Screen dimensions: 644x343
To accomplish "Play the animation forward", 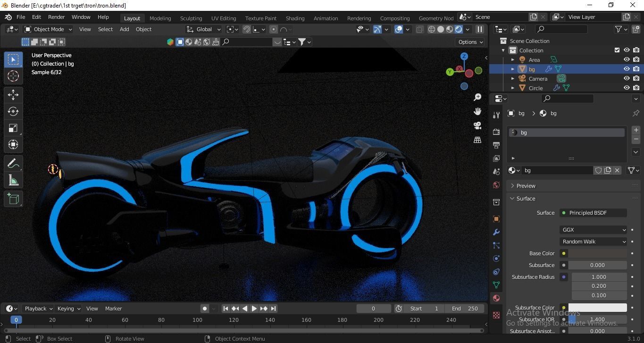I will (x=254, y=309).
